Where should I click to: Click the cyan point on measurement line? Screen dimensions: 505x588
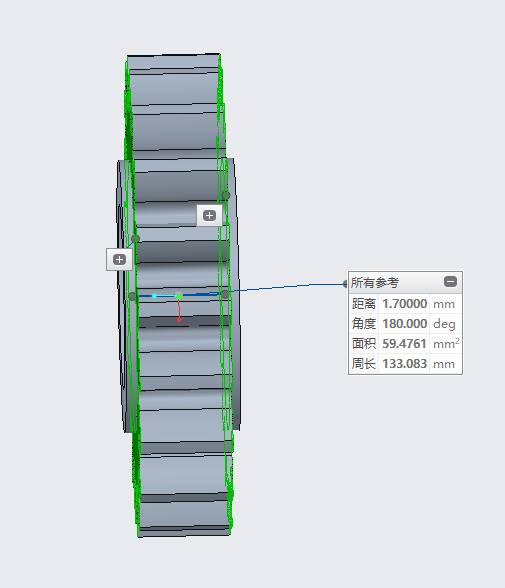pos(154,296)
